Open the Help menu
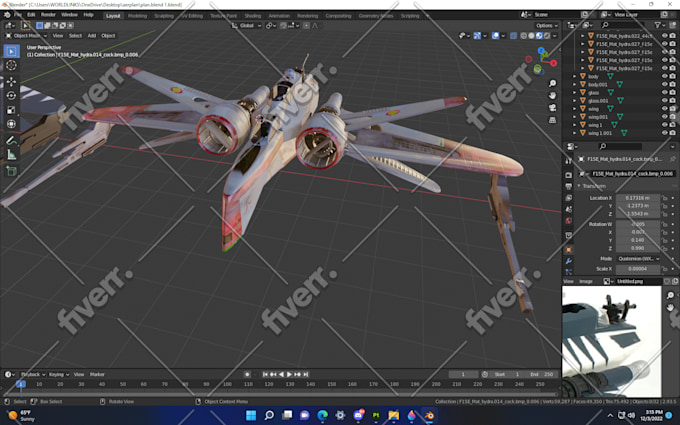The height and width of the screenshot is (425, 680). click(x=88, y=15)
